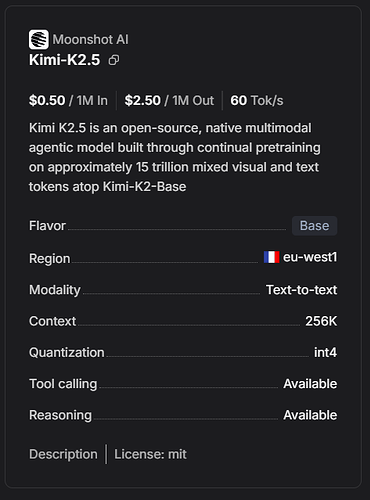Open the Moonshot AI provider link
The width and height of the screenshot is (370, 500).
click(90, 40)
